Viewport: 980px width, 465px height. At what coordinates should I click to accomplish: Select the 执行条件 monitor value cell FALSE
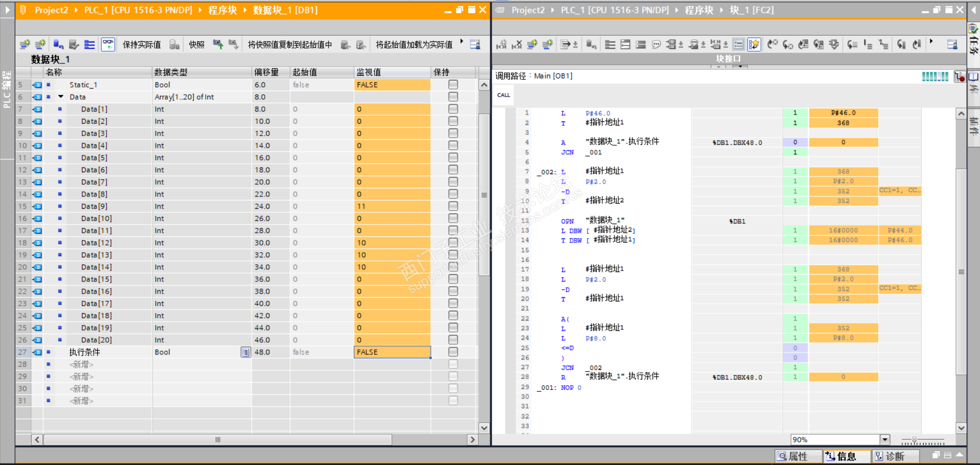(x=391, y=352)
